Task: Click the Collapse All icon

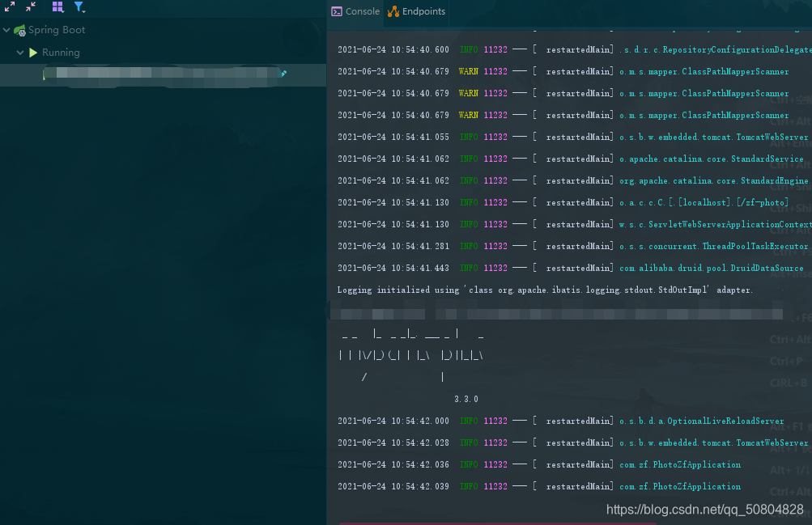Action: click(31, 6)
